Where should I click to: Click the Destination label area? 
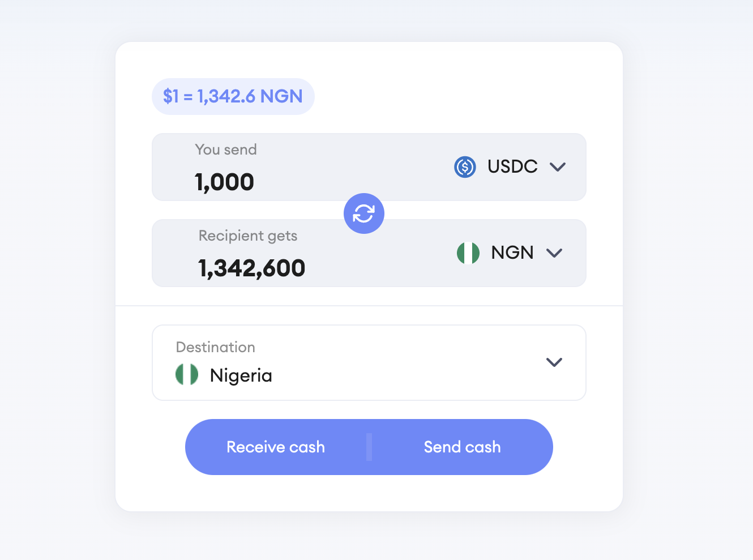(215, 347)
